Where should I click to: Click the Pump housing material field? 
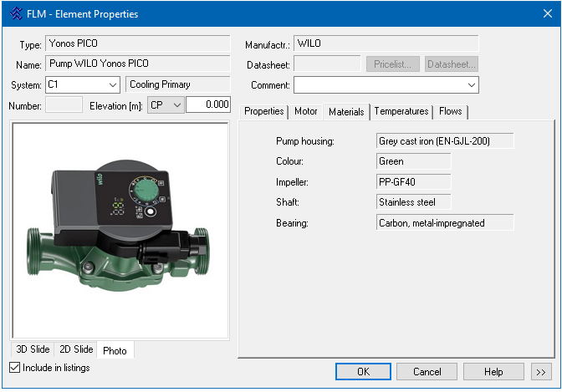[444, 141]
